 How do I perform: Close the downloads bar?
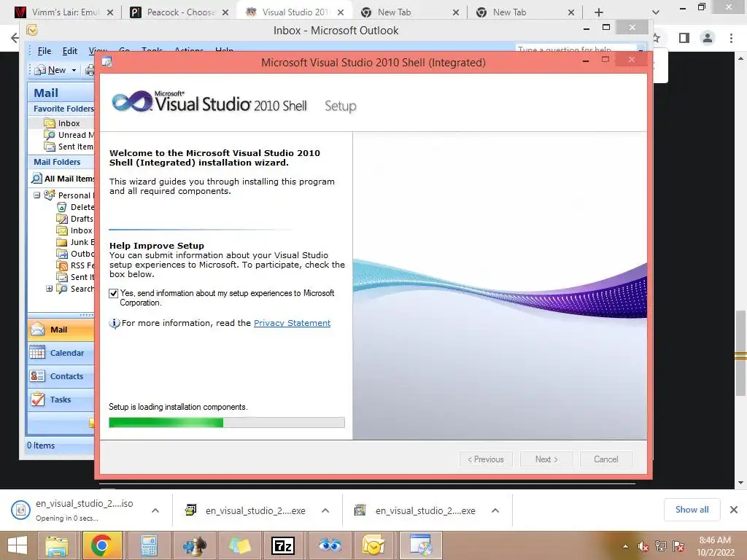(x=734, y=510)
